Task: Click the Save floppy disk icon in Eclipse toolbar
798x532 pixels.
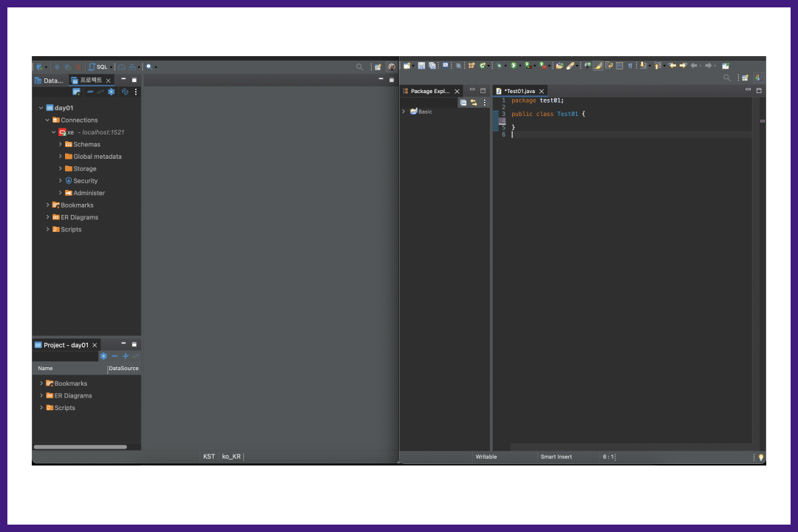Action: click(421, 66)
